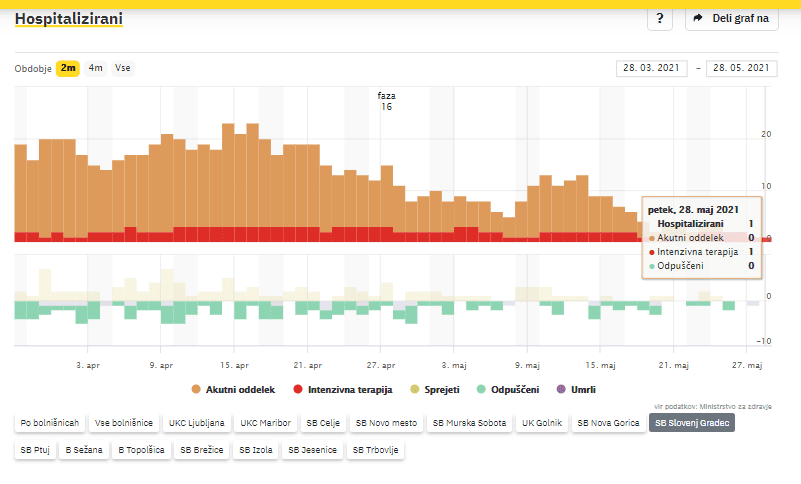The height and width of the screenshot is (484, 801).
Task: Toggle Intenzivna terapija legend series
Action: coord(342,389)
